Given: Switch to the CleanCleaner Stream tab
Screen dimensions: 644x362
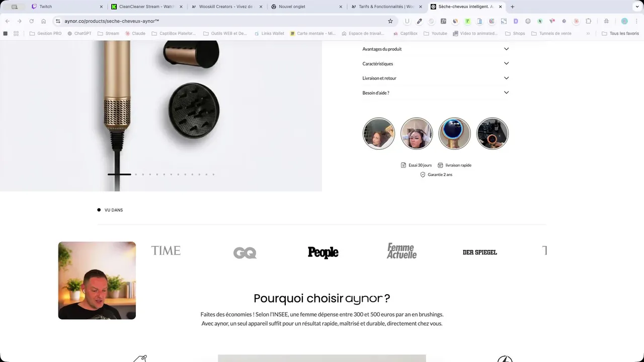Looking at the screenshot, I should pyautogui.click(x=146, y=7).
